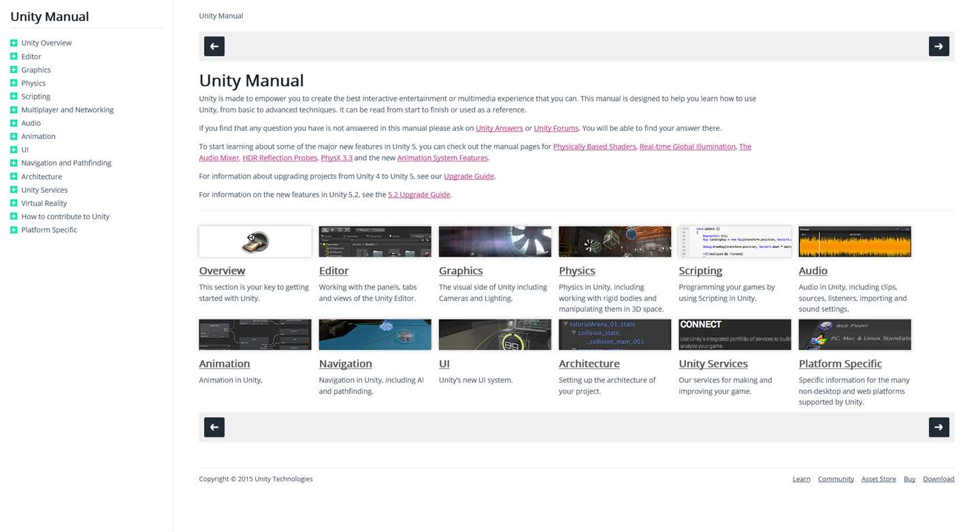Expand the UI sidebar plus icon
Screen dimensions: 980x532
point(14,150)
